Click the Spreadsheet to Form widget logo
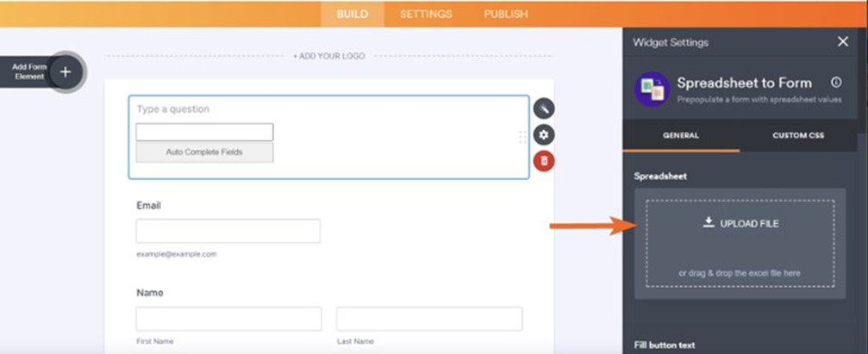Image resolution: width=868 pixels, height=354 pixels. coord(652,89)
